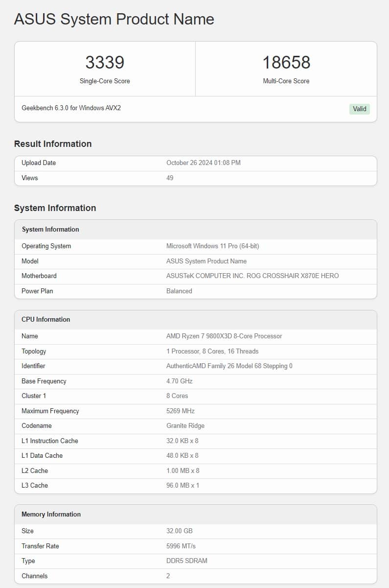
Task: Click the Channels row label
Action: click(35, 576)
